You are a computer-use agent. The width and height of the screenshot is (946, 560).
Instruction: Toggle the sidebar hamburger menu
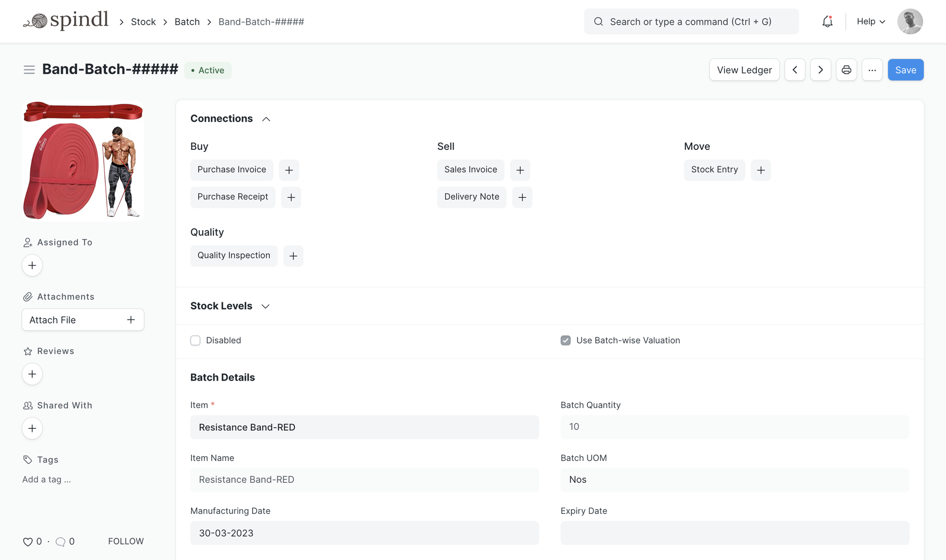[29, 69]
